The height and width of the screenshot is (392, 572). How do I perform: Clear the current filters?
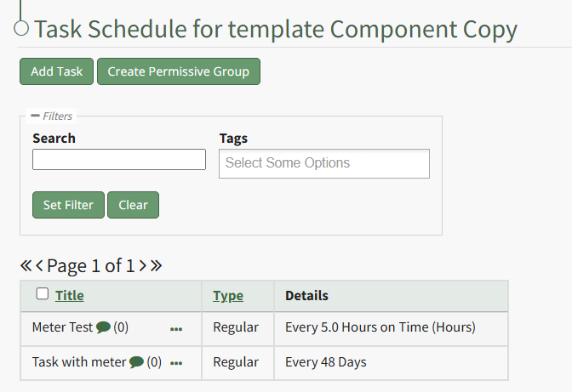pos(133,205)
